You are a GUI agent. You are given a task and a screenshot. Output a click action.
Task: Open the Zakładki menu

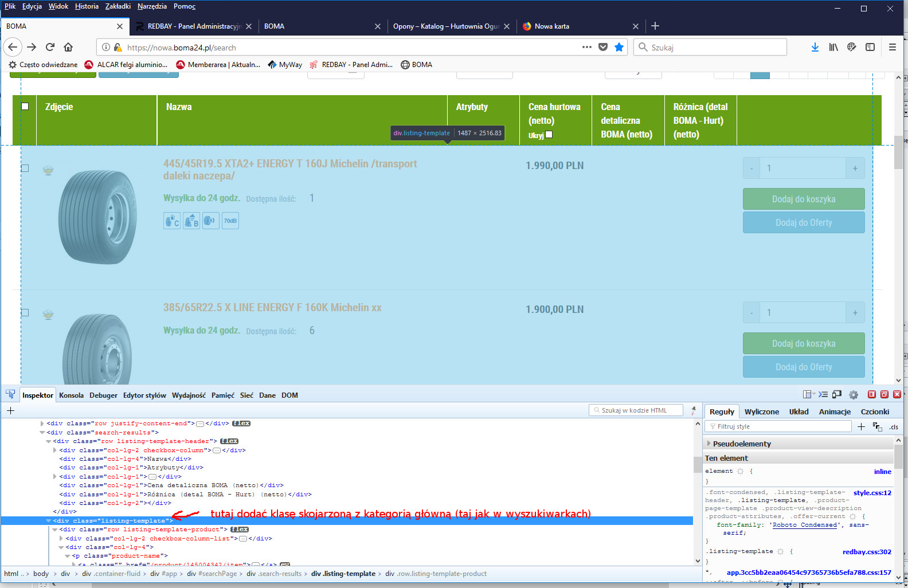click(118, 6)
